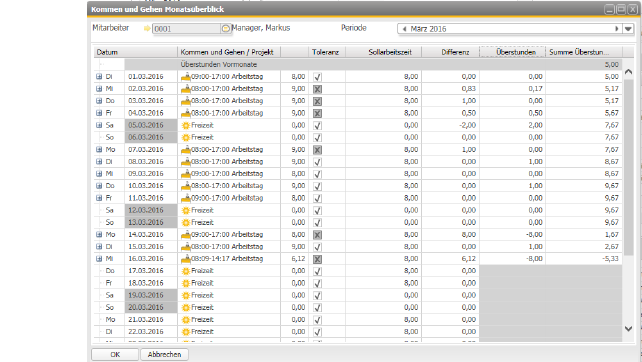Screen dimensions: 642x362
Task: Click workday icon for 09.03.2016
Action: (x=186, y=174)
